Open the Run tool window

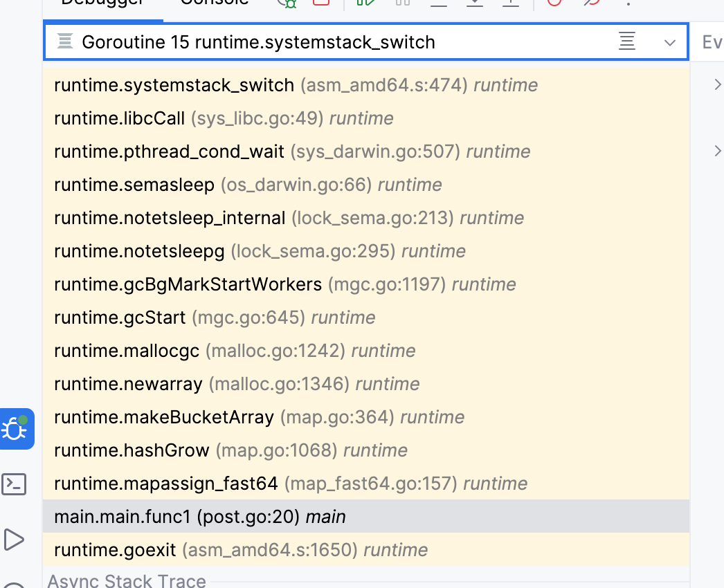(x=15, y=539)
